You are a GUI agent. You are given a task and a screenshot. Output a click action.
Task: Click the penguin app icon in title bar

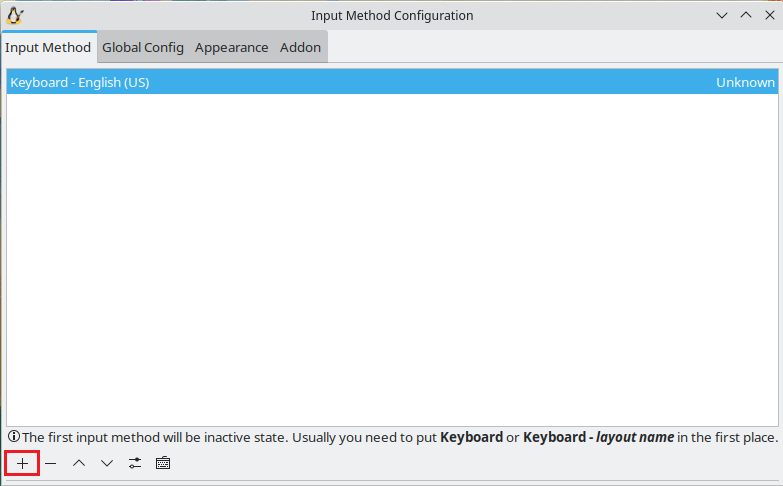pyautogui.click(x=14, y=15)
